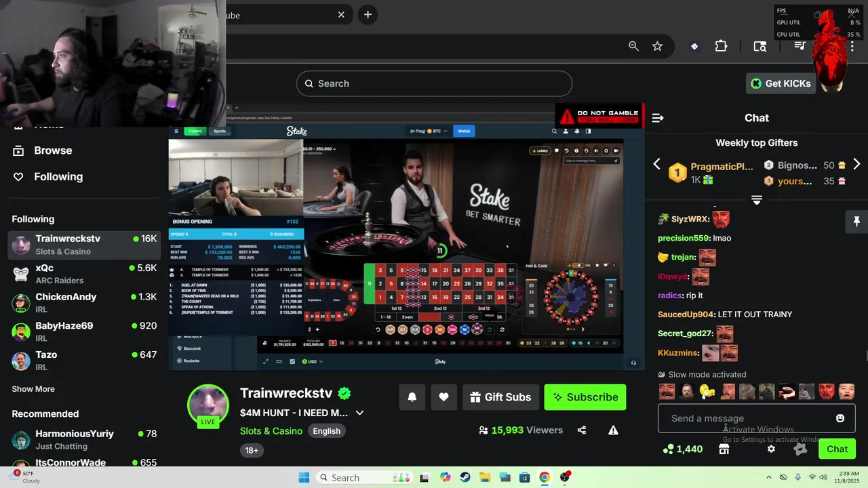Open the emoji picker in message box
The height and width of the screenshot is (488, 868).
coord(840,418)
